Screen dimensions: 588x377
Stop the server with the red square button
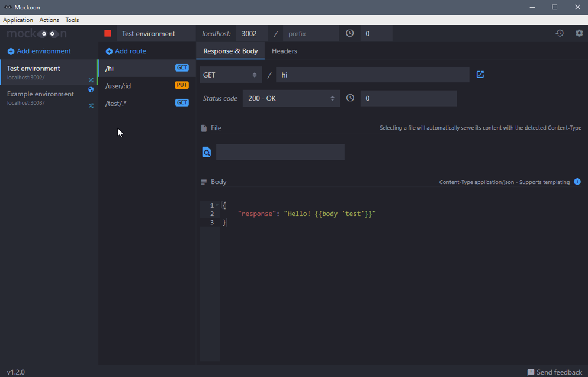coord(108,33)
